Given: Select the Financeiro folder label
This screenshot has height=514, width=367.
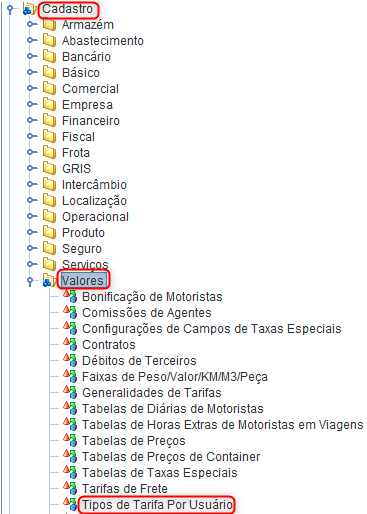Looking at the screenshot, I should pos(91,121).
